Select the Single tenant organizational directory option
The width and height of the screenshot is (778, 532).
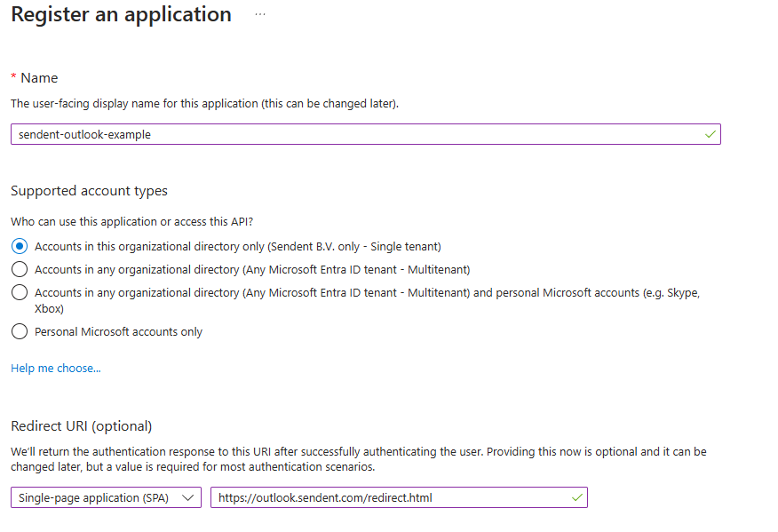[20, 246]
